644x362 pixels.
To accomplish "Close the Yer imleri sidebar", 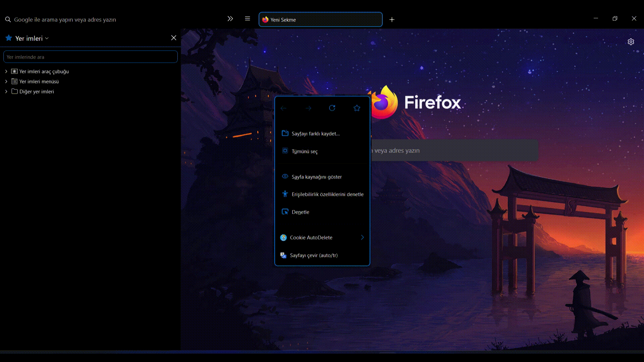I will coord(173,38).
